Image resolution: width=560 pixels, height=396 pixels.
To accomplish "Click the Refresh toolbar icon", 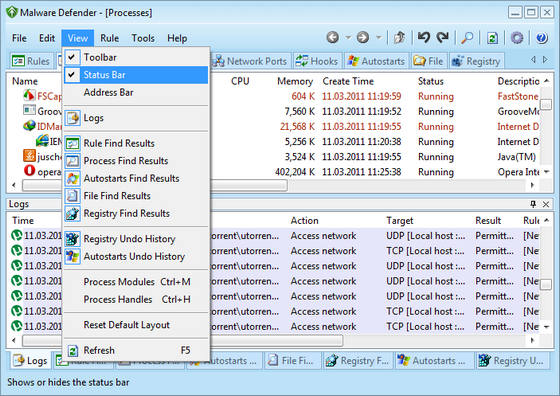I will 492,37.
